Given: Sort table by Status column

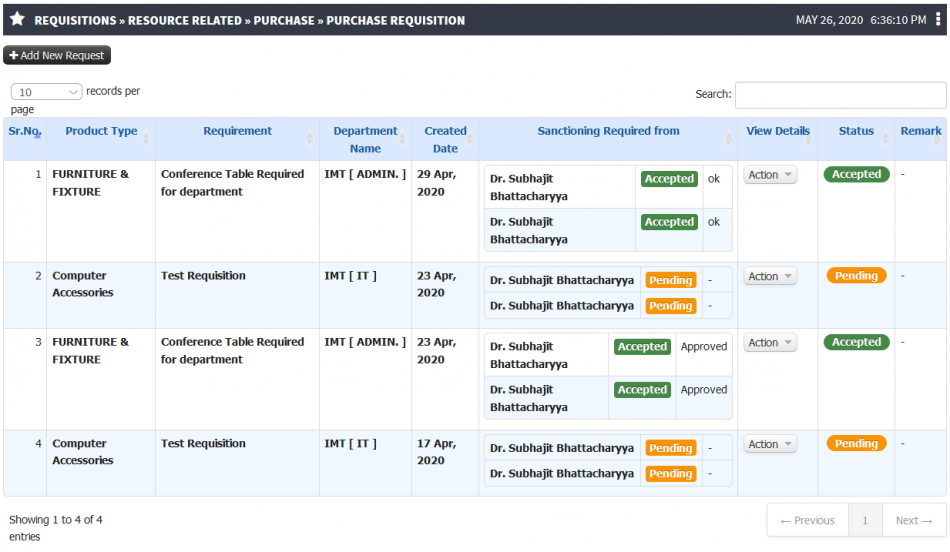Looking at the screenshot, I should click(x=856, y=139).
